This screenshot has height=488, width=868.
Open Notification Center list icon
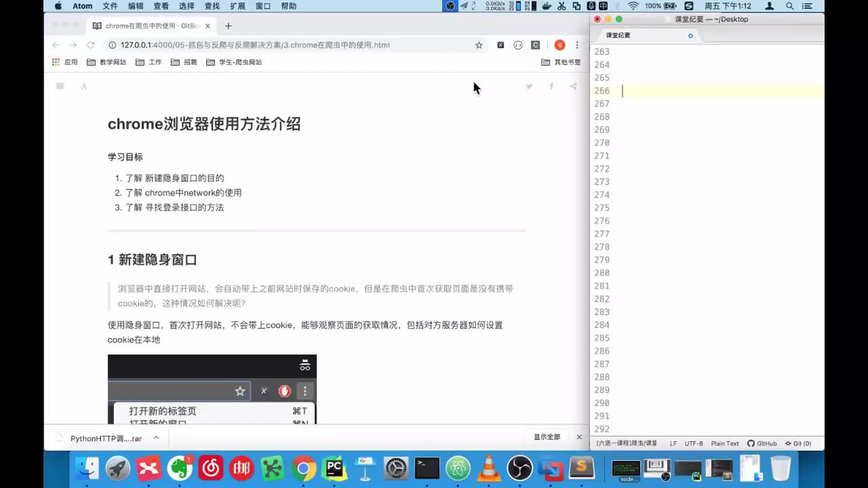point(808,6)
